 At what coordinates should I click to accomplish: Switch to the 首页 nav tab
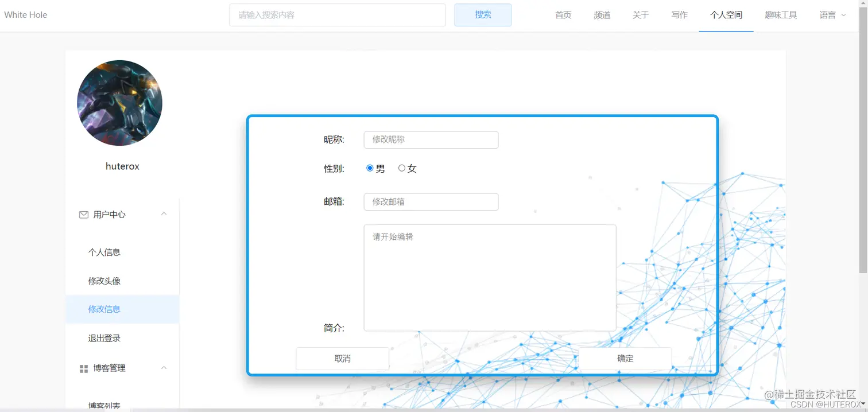tap(563, 15)
